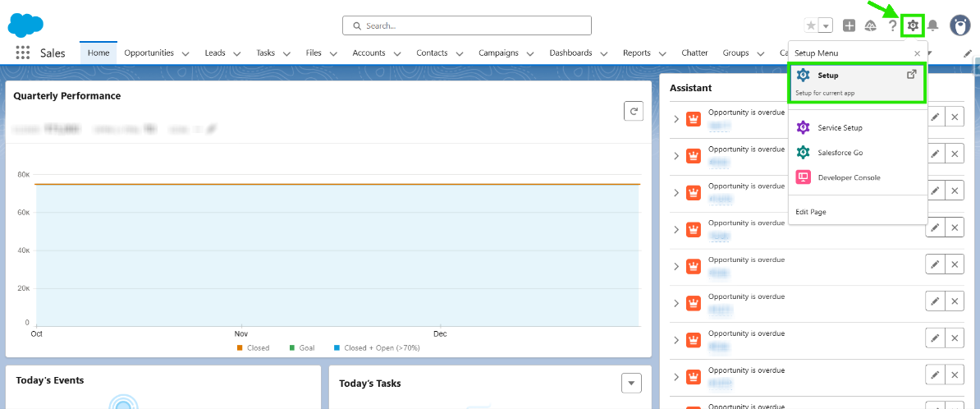Expand the Accounts tab chevron
Screen dimensions: 980x409
(397, 53)
